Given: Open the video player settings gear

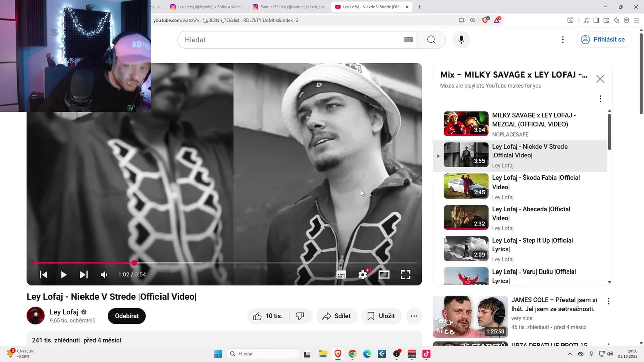Looking at the screenshot, I should [x=363, y=275].
